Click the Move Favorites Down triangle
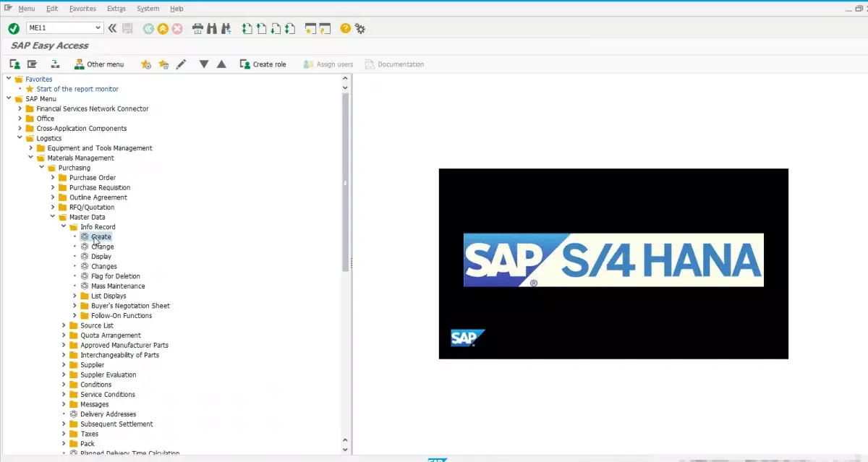The height and width of the screenshot is (462, 868). [x=204, y=64]
